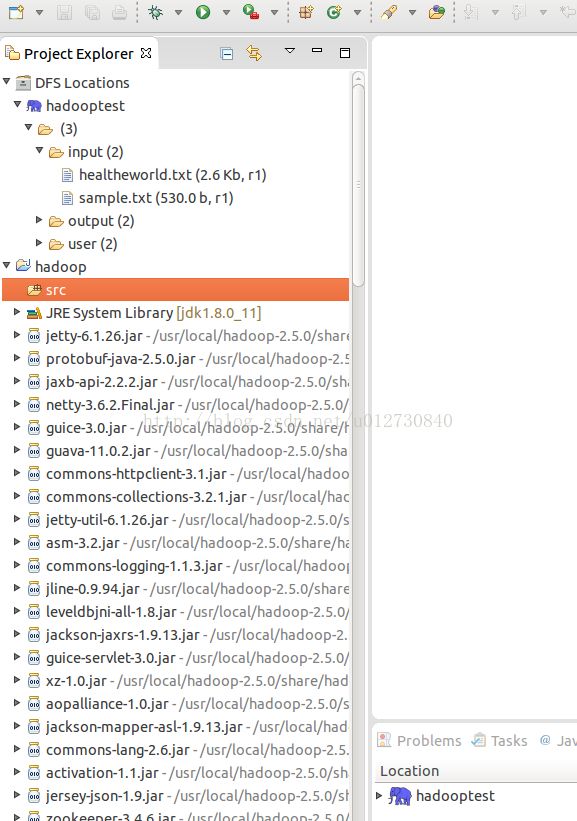Click Collapse All in Project Explorer
The width and height of the screenshot is (577, 821).
227,53
